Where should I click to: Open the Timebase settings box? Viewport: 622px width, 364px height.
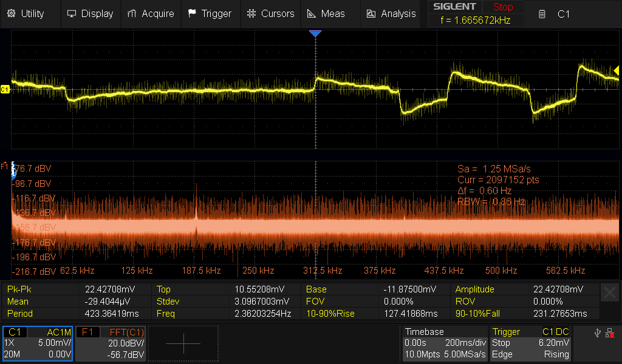tap(445, 343)
